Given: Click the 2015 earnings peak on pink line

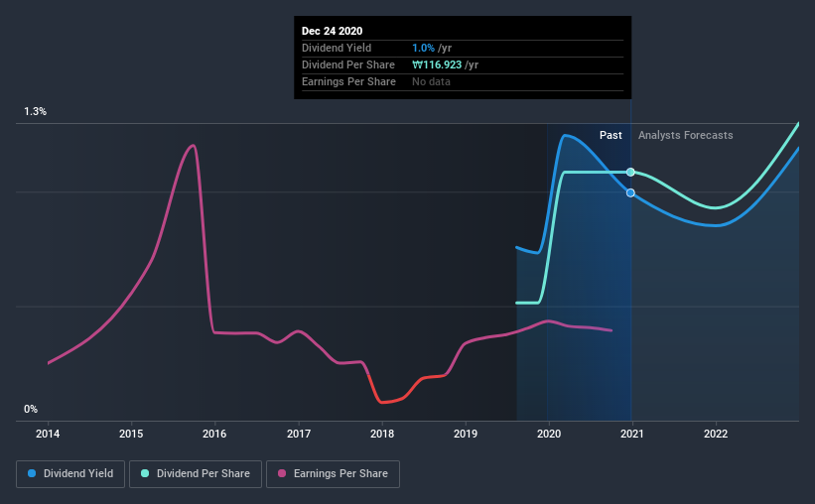Looking at the screenshot, I should click(x=193, y=146).
